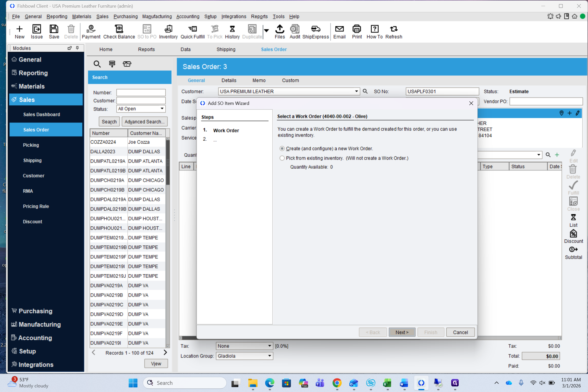Pin the Modules panel

pos(78,48)
